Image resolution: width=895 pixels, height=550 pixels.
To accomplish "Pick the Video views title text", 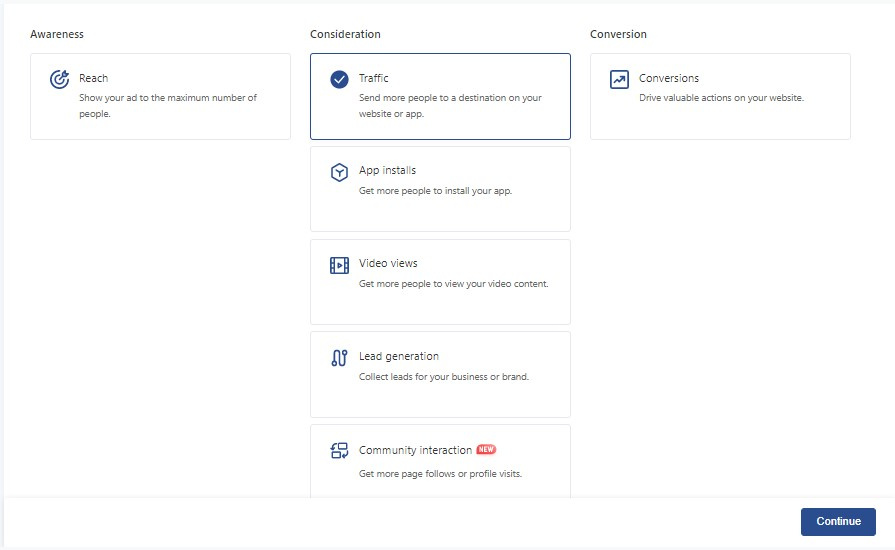I will pos(388,263).
